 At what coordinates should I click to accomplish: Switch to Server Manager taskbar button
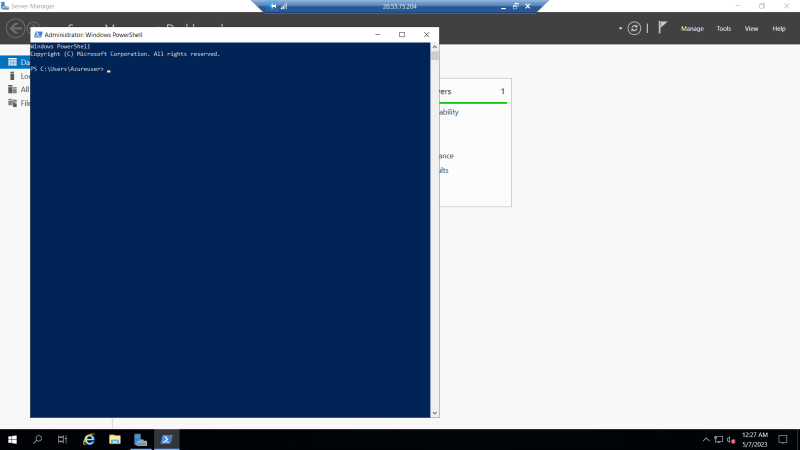140,439
